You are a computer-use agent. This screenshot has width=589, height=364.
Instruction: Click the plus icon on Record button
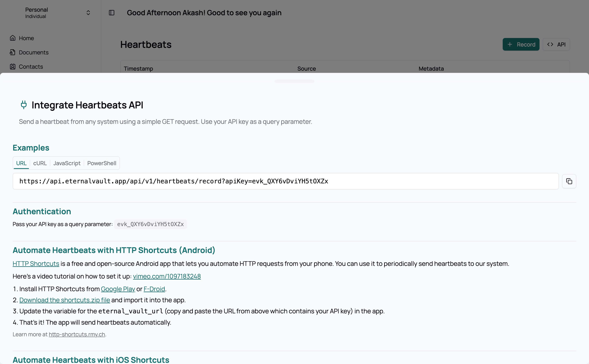pos(510,44)
